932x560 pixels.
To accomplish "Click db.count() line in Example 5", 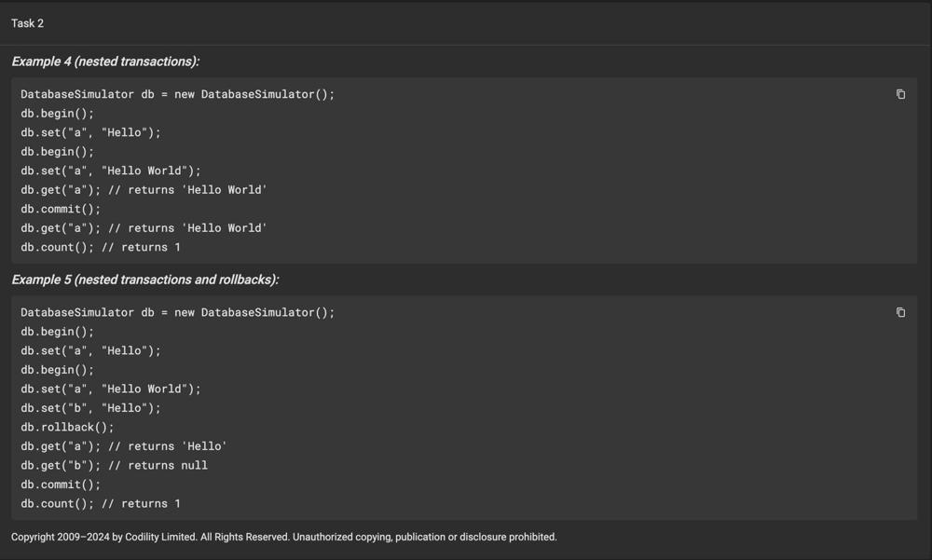I will point(101,503).
